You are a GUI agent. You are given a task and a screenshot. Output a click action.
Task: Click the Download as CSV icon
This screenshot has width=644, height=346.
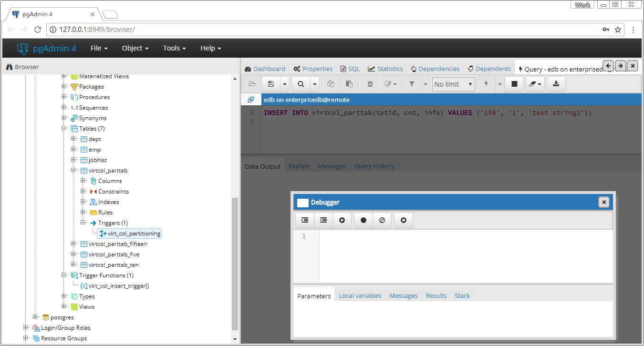pos(556,84)
